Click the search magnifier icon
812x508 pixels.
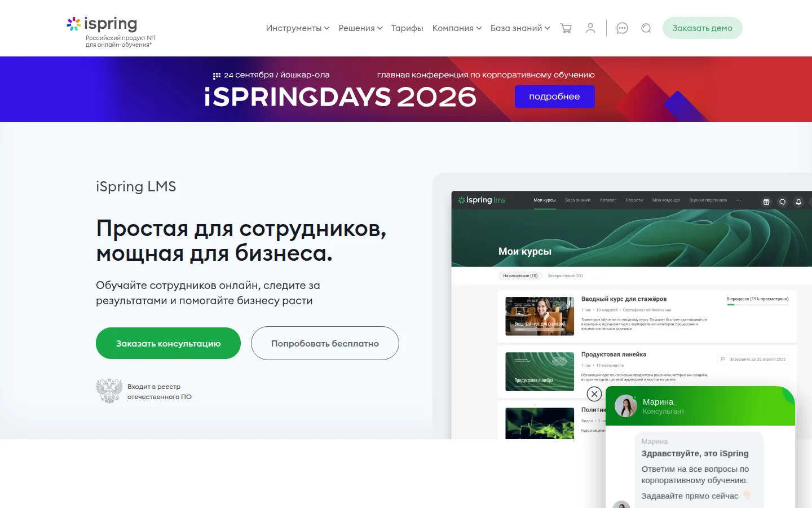pos(646,28)
